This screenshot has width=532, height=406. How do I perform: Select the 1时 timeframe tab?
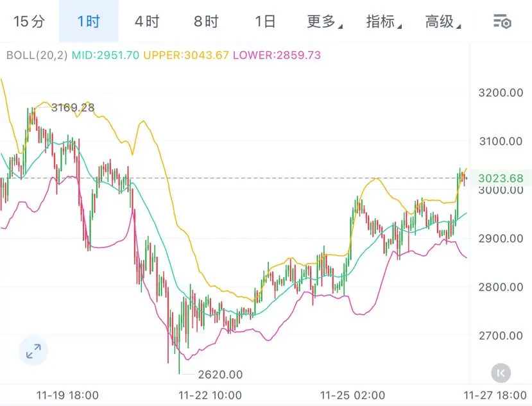[89, 21]
